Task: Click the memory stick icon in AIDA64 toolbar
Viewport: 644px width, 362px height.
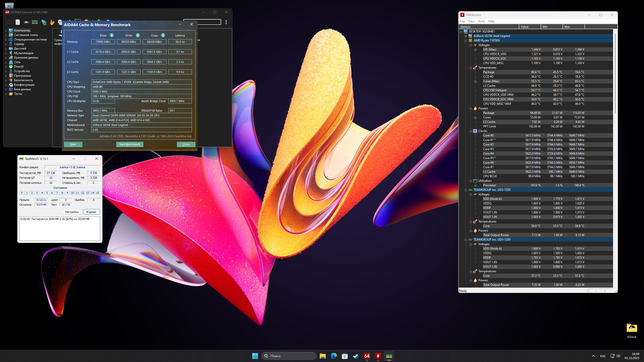Action: point(35,22)
